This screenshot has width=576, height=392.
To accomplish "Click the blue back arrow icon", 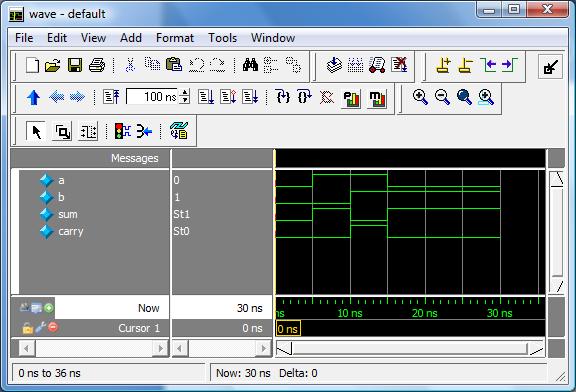I will pyautogui.click(x=56, y=97).
